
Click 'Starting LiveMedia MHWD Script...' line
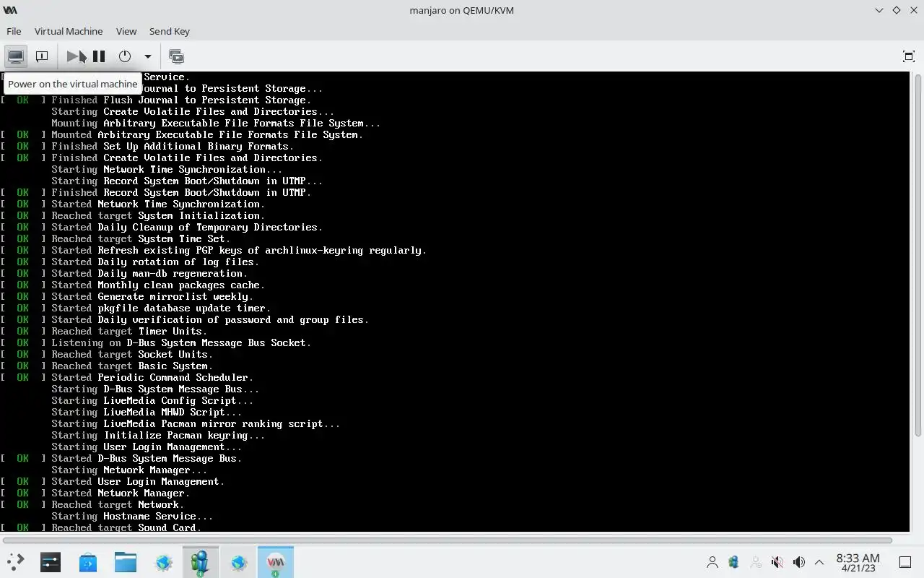click(147, 412)
